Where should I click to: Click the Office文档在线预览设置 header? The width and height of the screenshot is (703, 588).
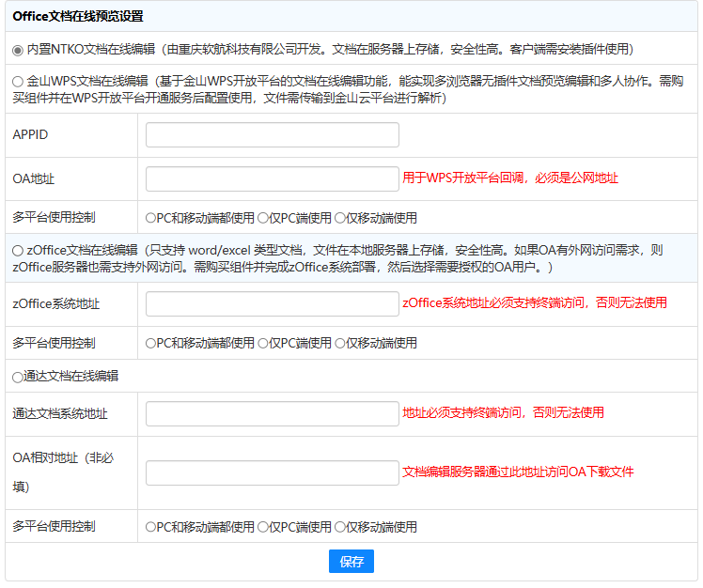[78, 17]
